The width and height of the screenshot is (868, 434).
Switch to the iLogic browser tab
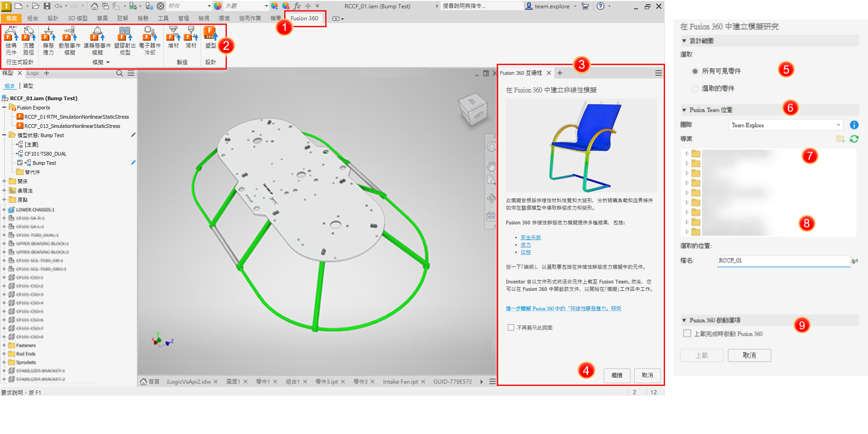tap(33, 73)
